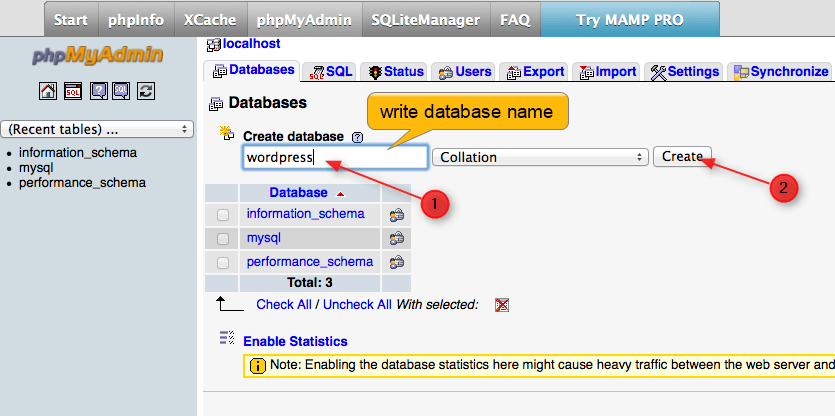The image size is (835, 416).
Task: Click the 'With selected:' label
Action: 437,305
